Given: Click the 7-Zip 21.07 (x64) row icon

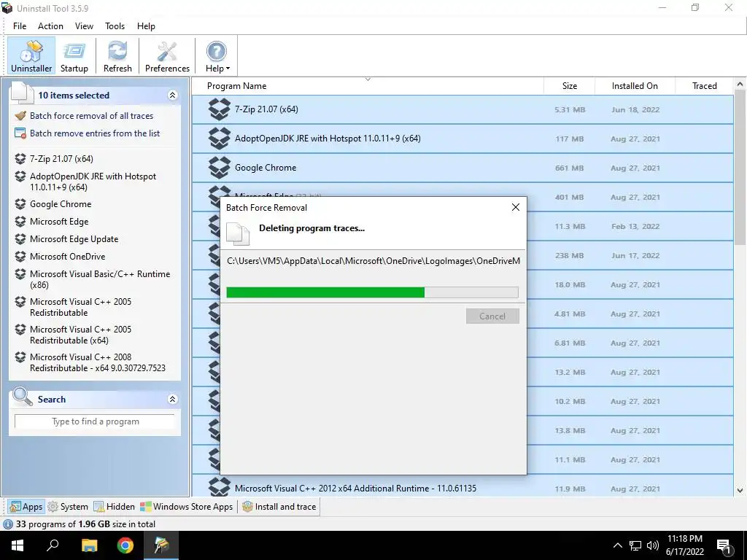Looking at the screenshot, I should [x=220, y=109].
